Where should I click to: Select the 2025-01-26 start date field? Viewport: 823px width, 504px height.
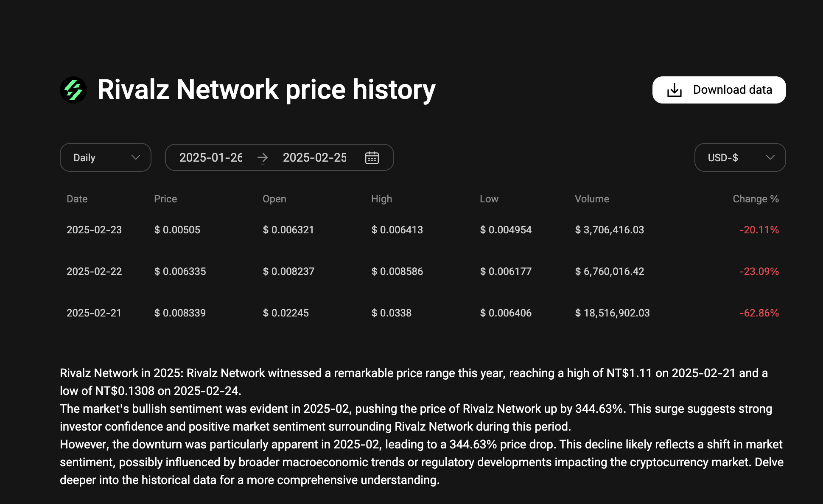(211, 157)
